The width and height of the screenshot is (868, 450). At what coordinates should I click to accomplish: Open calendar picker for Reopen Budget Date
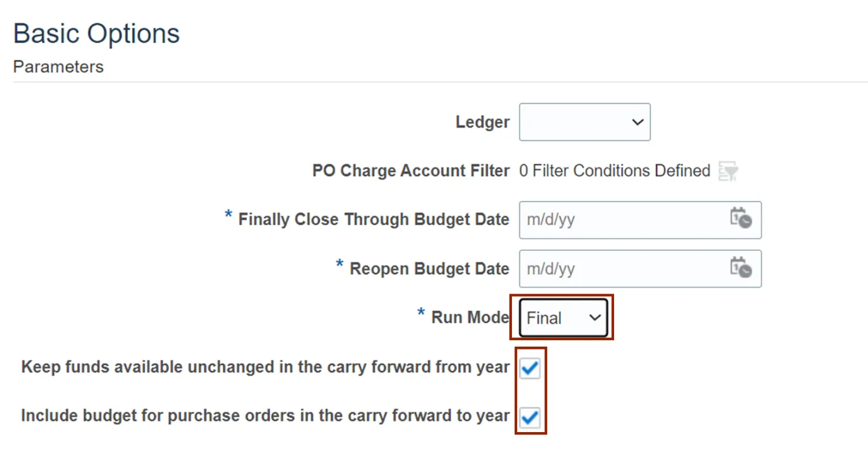[x=741, y=269]
